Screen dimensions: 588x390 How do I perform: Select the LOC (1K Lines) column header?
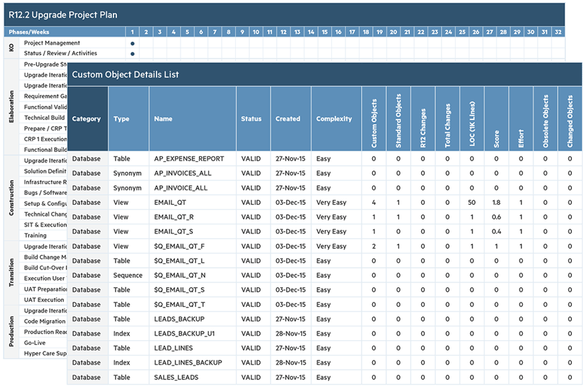pos(472,119)
